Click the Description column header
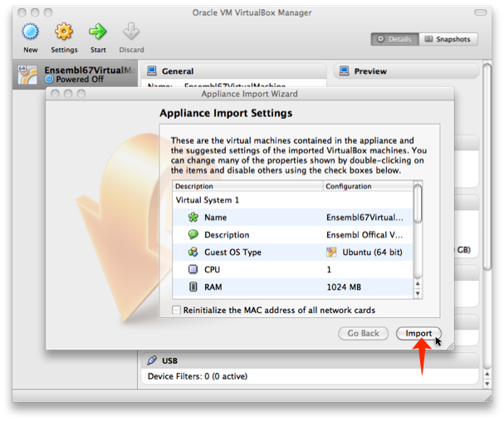Image resolution: width=504 pixels, height=421 pixels. [x=247, y=186]
